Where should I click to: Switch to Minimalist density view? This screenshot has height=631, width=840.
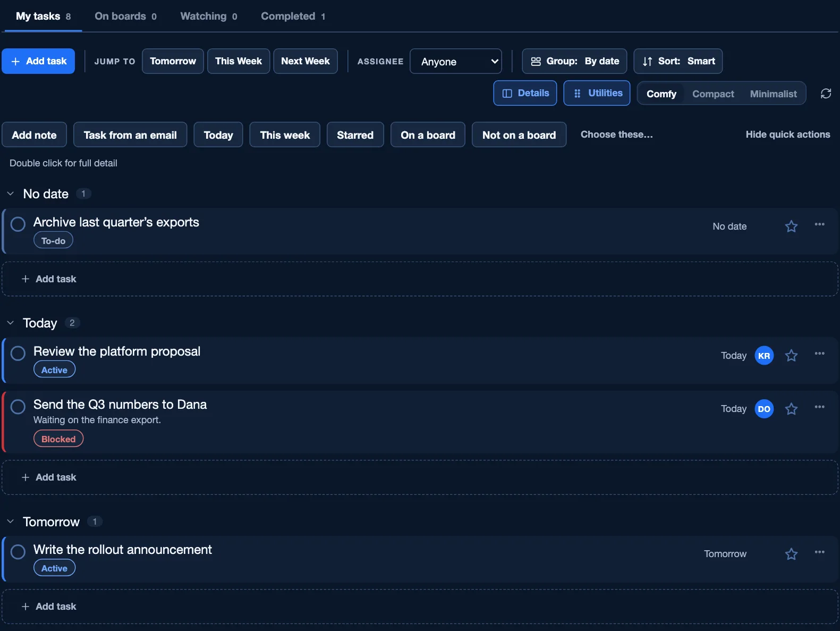tap(773, 94)
